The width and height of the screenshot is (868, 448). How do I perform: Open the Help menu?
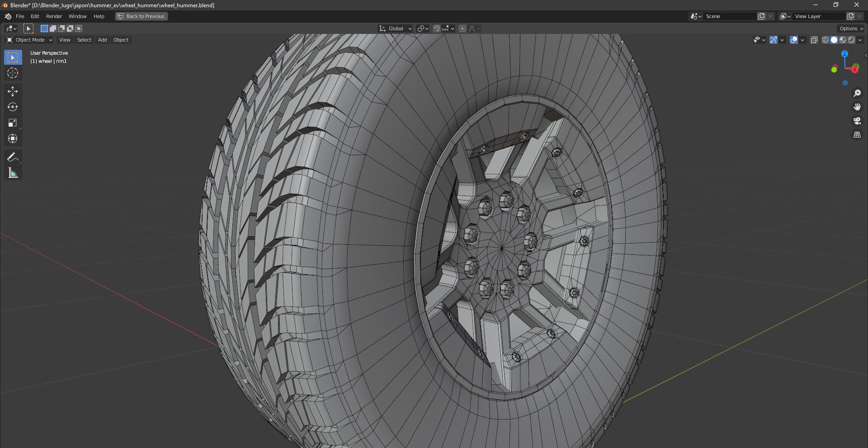99,16
